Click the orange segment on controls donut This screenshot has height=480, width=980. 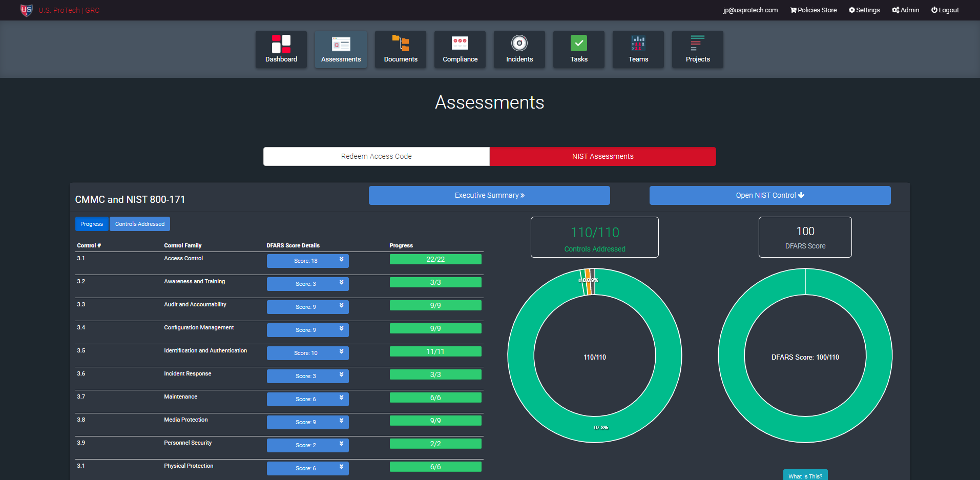point(588,281)
